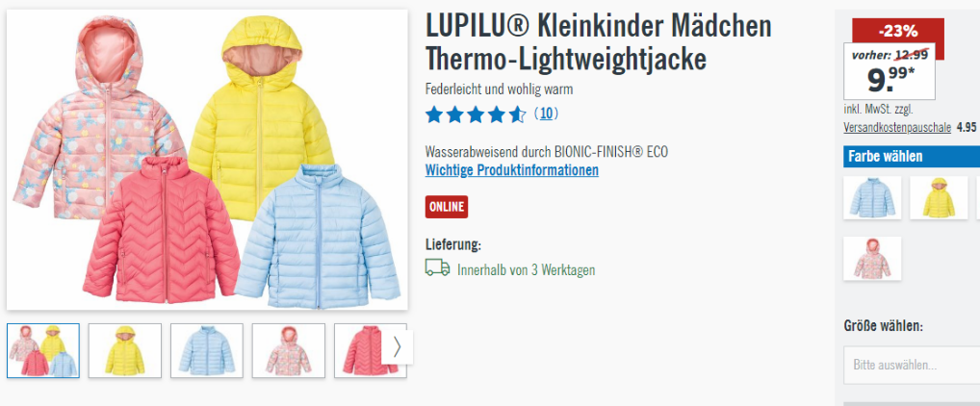This screenshot has width=980, height=406.
Task: Open the size dropdown 'Bitte auswählen...'
Action: (912, 365)
